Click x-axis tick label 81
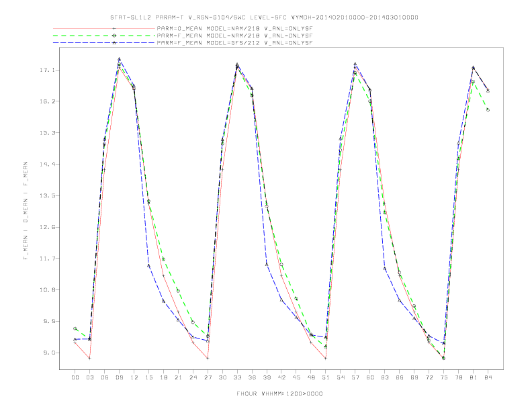532x411 pixels. point(474,377)
